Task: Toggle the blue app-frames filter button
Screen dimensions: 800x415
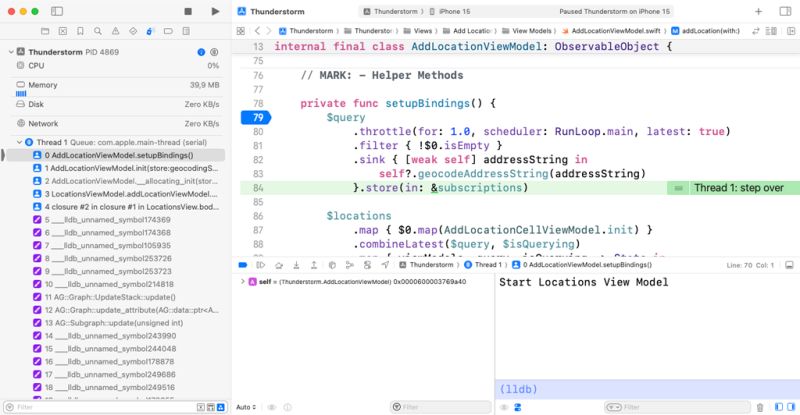Action: tap(220, 407)
